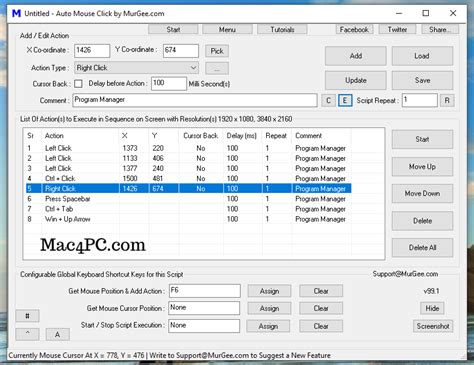Close the Auto Mouse Click window
This screenshot has height=365, width=474.
(x=453, y=13)
